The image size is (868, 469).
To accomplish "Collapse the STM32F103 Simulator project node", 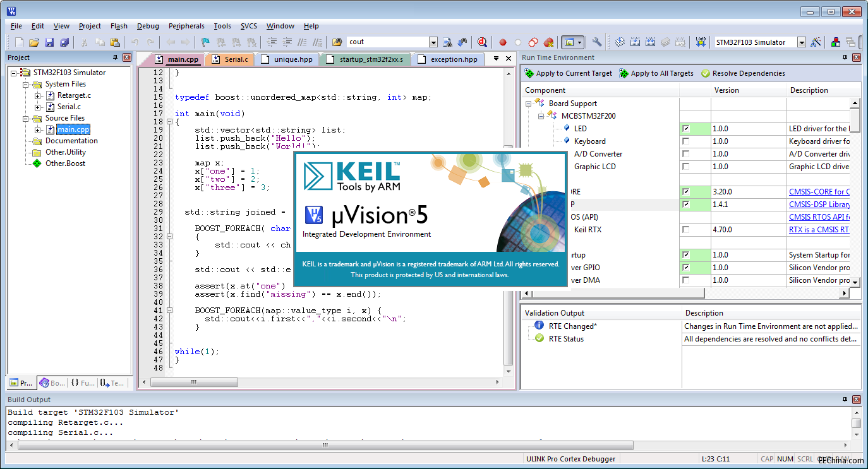I will (15, 73).
